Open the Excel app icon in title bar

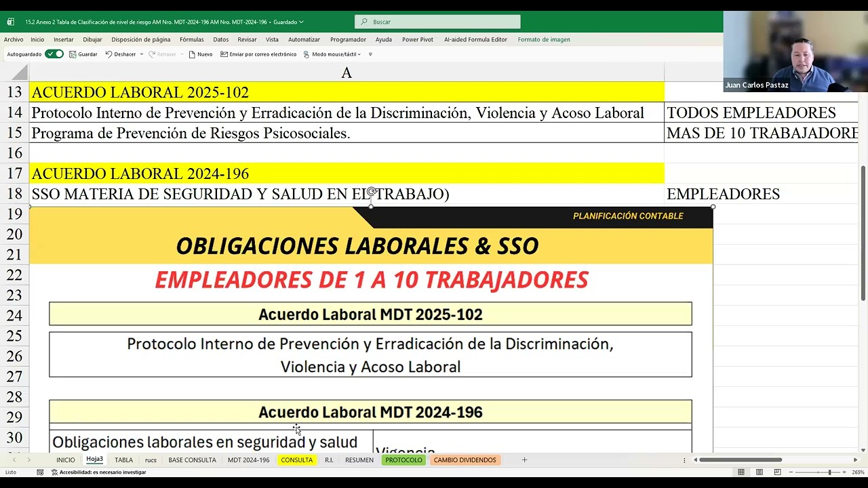click(x=10, y=22)
